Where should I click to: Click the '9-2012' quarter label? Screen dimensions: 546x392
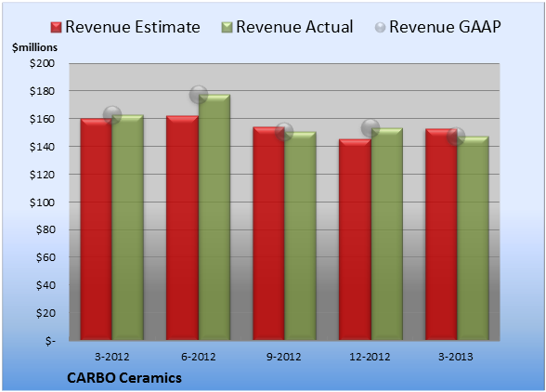click(x=284, y=357)
